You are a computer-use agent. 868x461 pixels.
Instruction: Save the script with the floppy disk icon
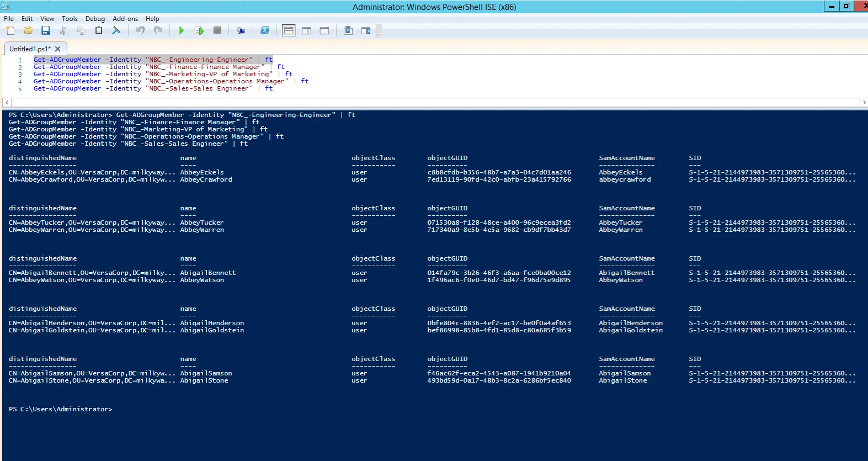click(x=46, y=30)
